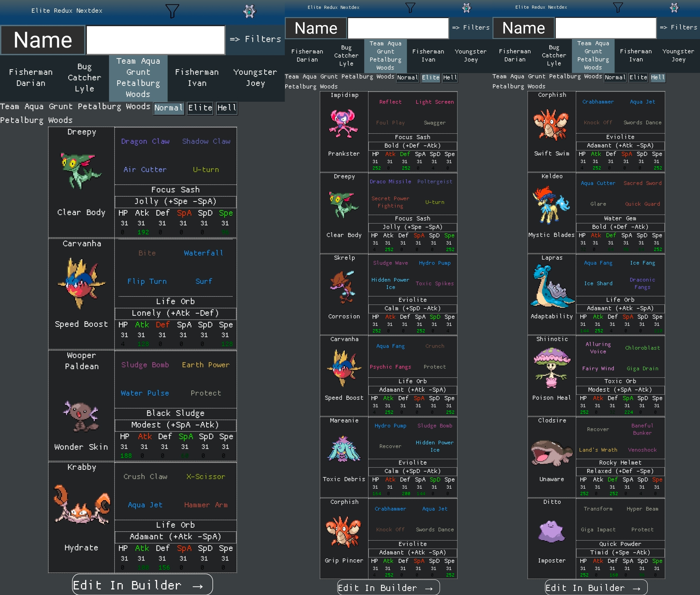Select the Fisherman Darian trainer tab in left panel
Viewport: 700px width, 595px height.
tap(31, 78)
